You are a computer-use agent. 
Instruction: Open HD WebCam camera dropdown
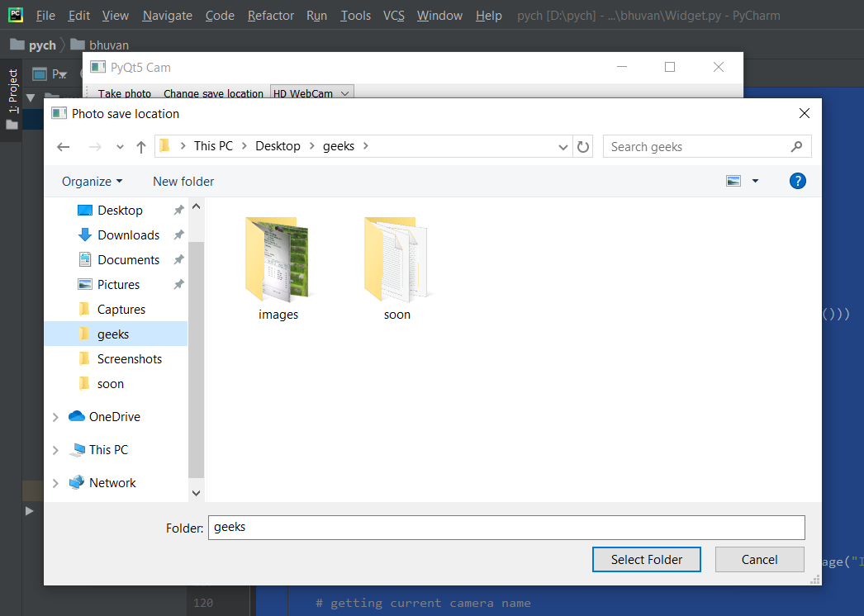pyautogui.click(x=312, y=93)
